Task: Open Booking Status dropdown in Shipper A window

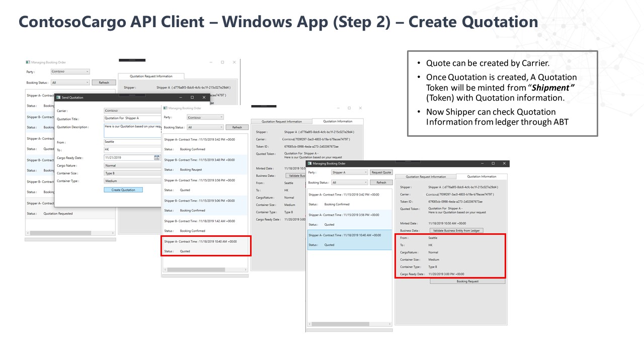Action: tap(349, 183)
